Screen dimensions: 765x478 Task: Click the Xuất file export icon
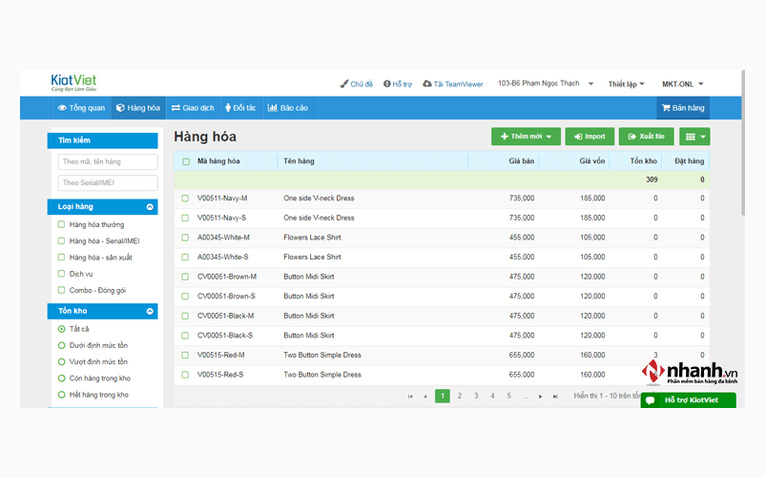(x=632, y=137)
